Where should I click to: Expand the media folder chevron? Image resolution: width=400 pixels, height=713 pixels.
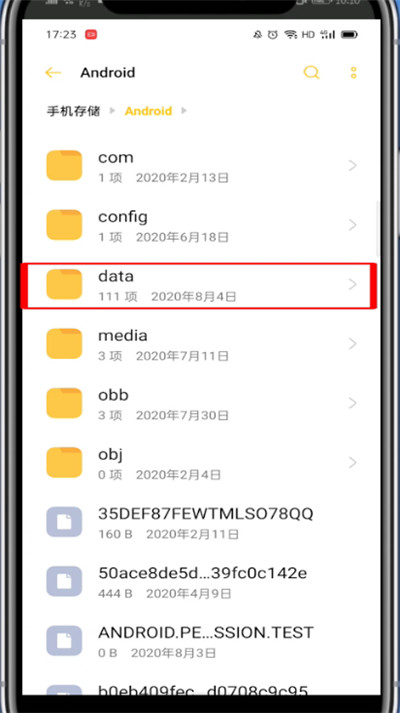353,344
